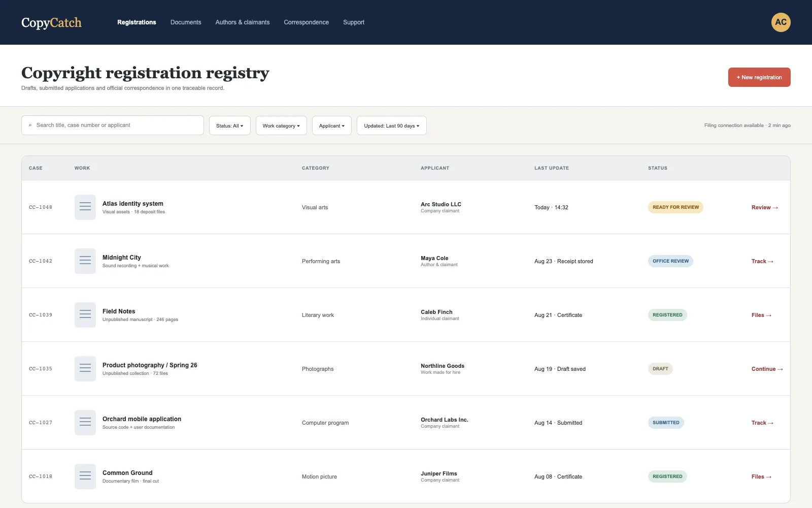Open the Work category filter dropdown

(x=281, y=125)
